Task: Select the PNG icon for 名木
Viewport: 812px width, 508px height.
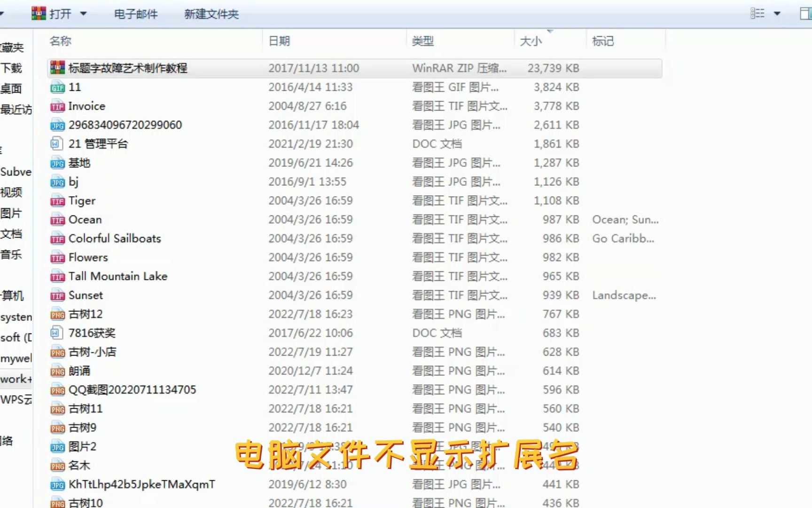Action: pos(57,465)
